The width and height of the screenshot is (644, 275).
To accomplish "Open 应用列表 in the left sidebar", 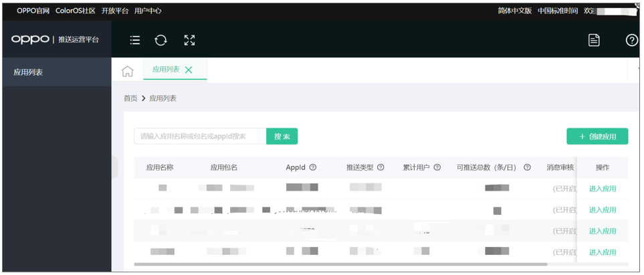I will tap(28, 72).
